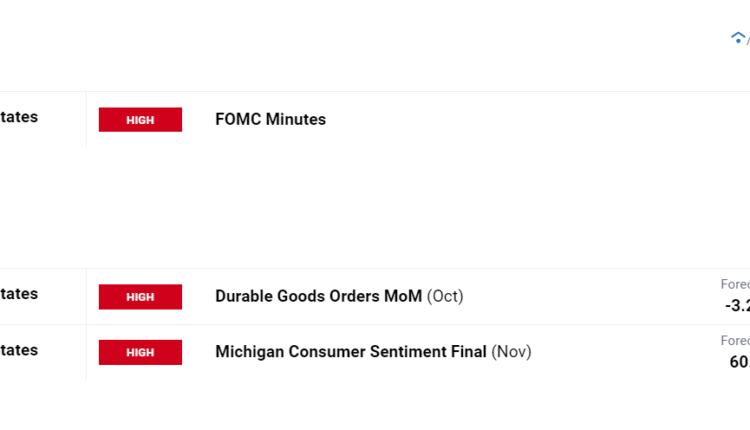Click the (Oct) period label
Image resolution: width=750 pixels, height=430 pixels.
point(445,297)
